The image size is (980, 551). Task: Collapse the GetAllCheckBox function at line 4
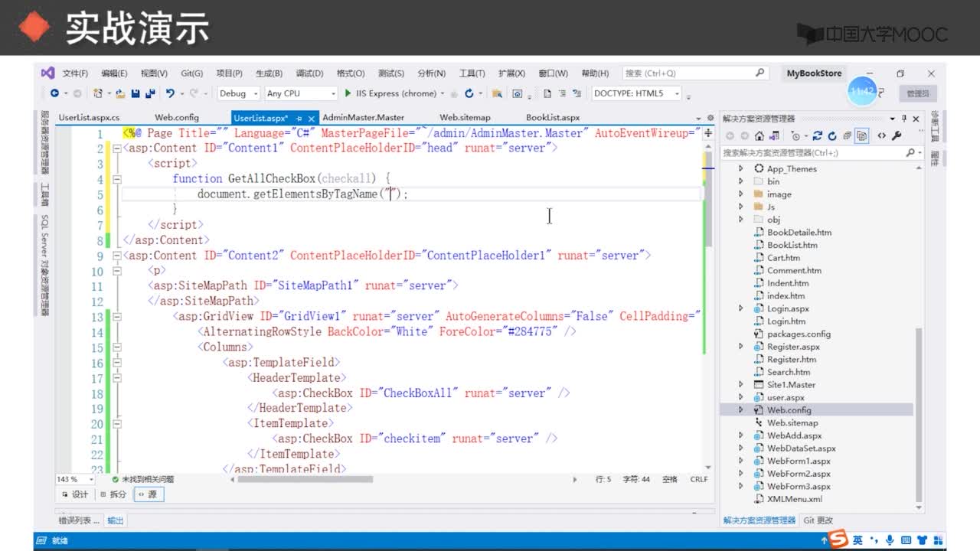(116, 179)
